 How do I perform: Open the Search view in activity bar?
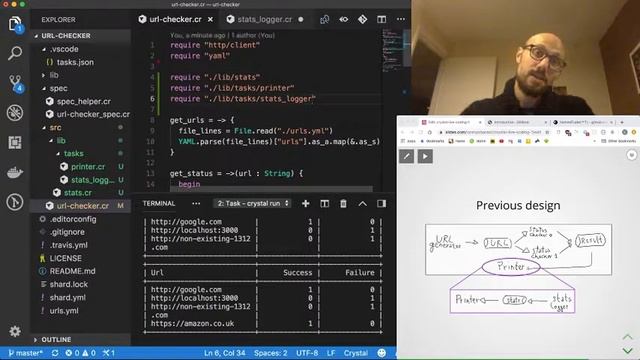15,53
